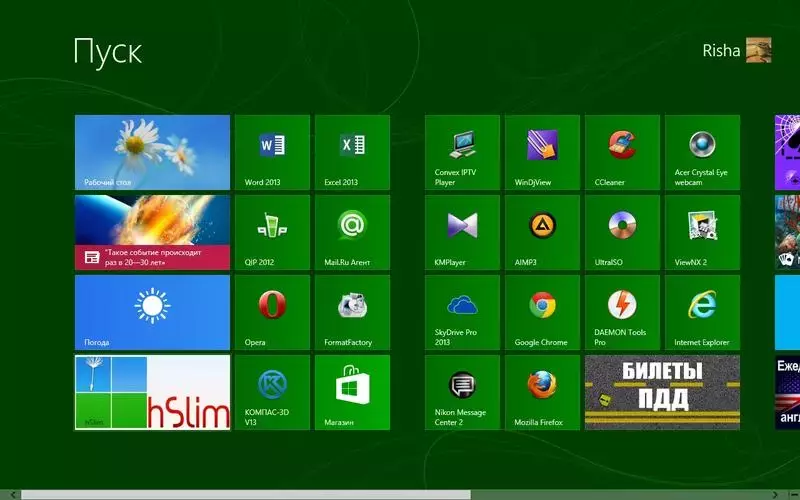Open the БИЛЕТЫ ПДД tile
The width and height of the screenshot is (800, 500).
pyautogui.click(x=662, y=393)
